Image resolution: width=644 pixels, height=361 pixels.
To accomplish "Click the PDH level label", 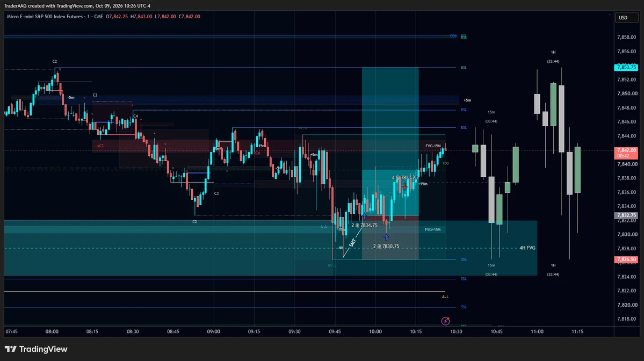I will coord(453,36).
